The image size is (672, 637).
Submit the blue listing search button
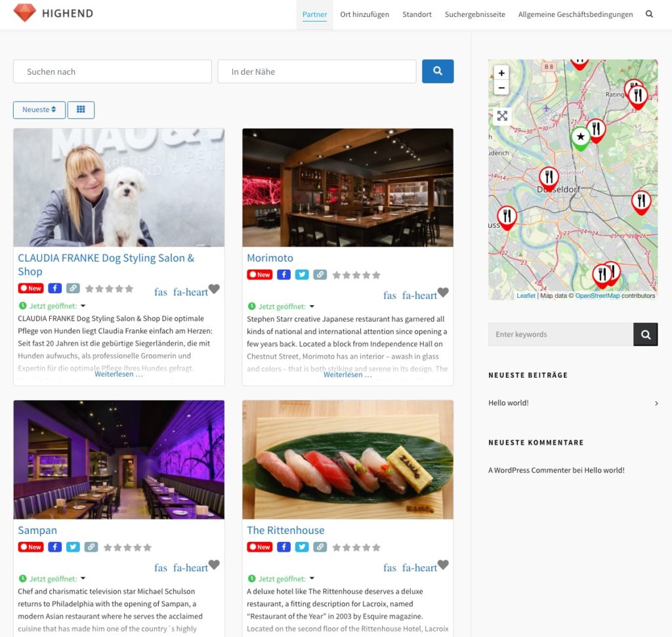tap(438, 71)
